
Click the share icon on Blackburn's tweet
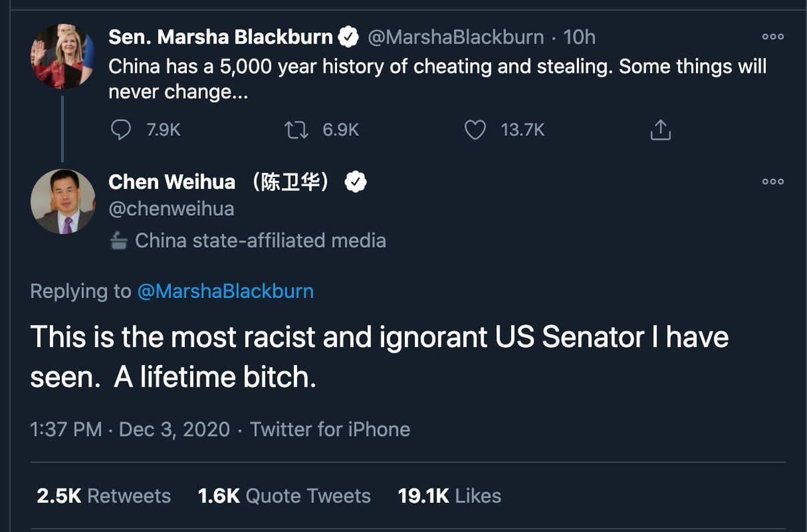tap(660, 130)
